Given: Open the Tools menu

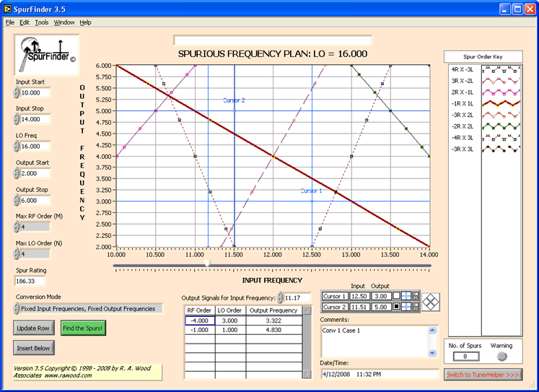Looking at the screenshot, I should pos(41,22).
